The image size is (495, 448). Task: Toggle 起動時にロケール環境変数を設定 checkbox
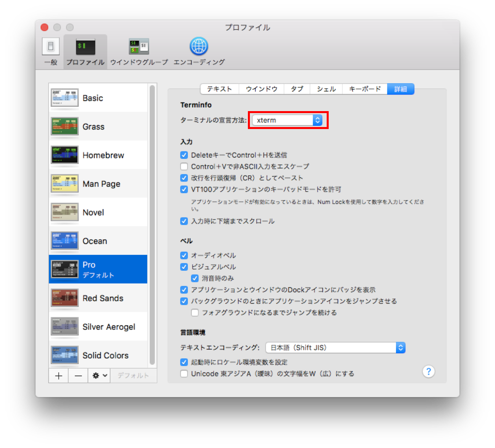tap(184, 362)
